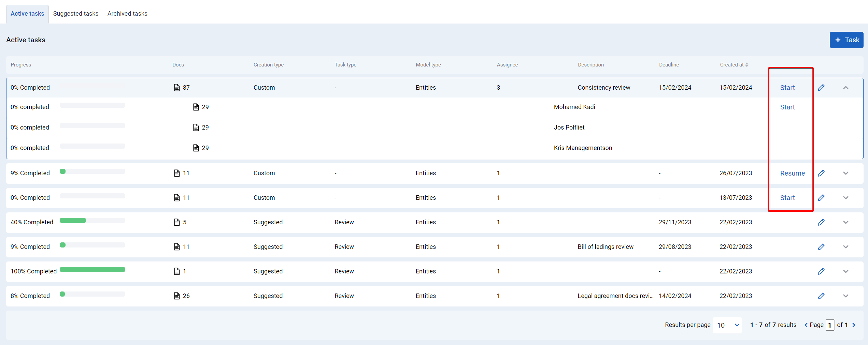Click the pencil icon for the 26/07/2023 task
868x345 pixels.
pyautogui.click(x=821, y=173)
